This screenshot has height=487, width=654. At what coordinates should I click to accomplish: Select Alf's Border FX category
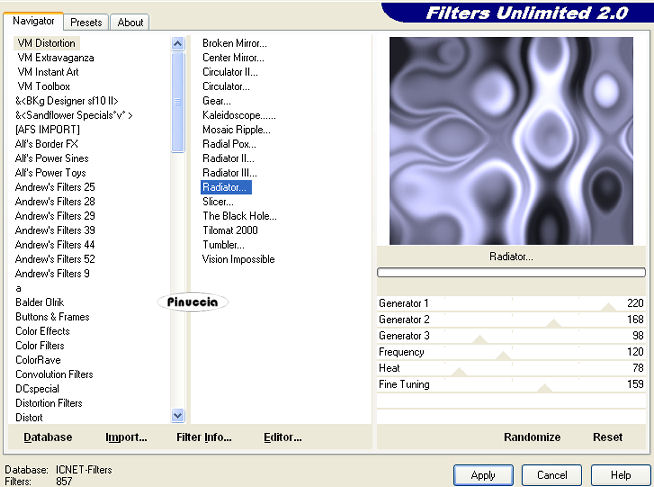tap(46, 144)
